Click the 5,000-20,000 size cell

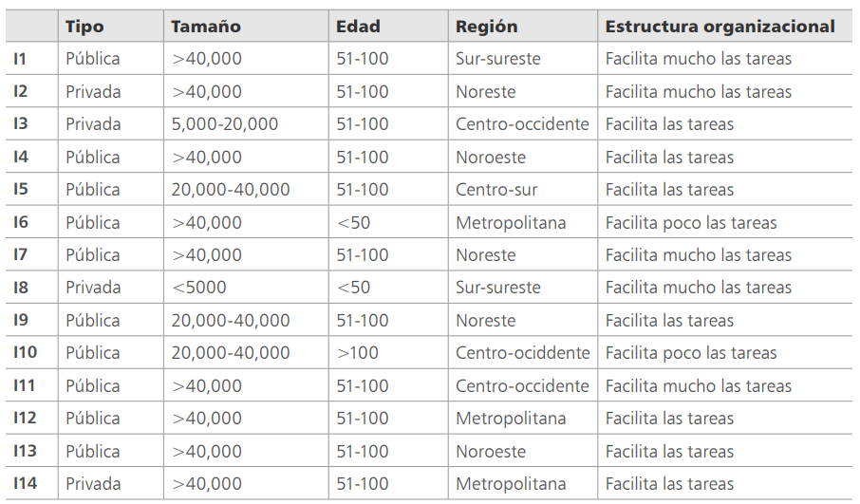point(225,124)
